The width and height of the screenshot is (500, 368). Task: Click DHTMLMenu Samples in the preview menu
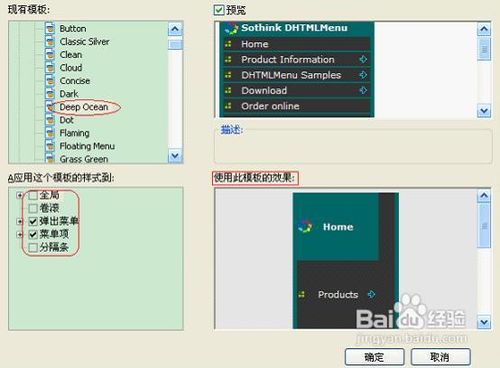pyautogui.click(x=291, y=75)
